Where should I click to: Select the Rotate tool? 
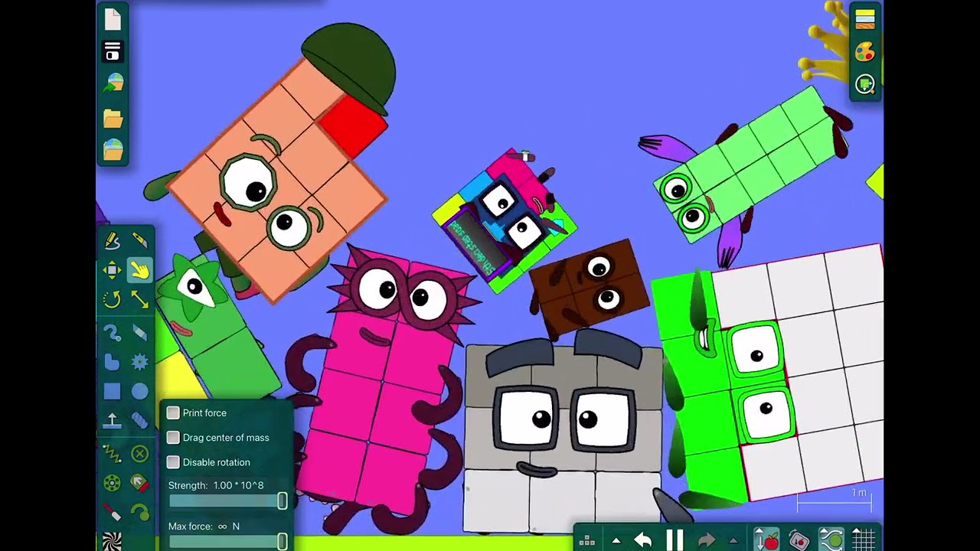[x=113, y=298]
